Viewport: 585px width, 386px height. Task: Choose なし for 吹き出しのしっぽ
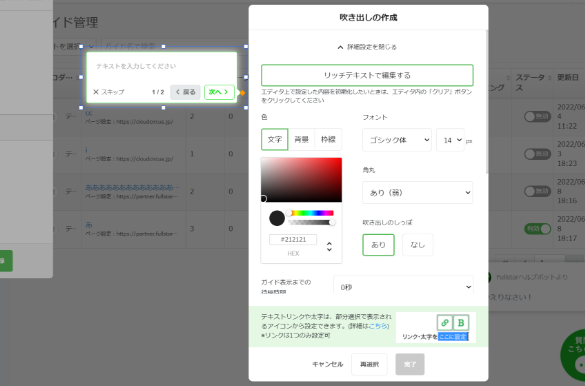pyautogui.click(x=417, y=245)
